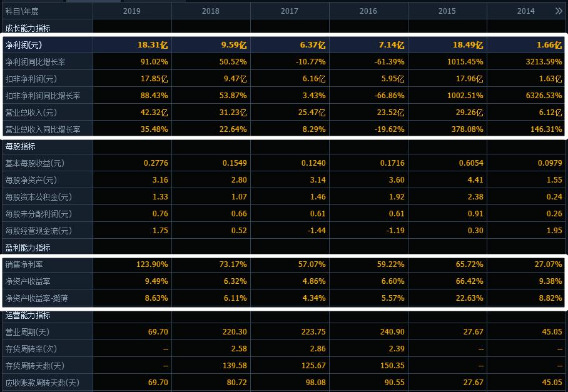
Task: Click the 营业总收入(元) row label
Action: coord(31,113)
